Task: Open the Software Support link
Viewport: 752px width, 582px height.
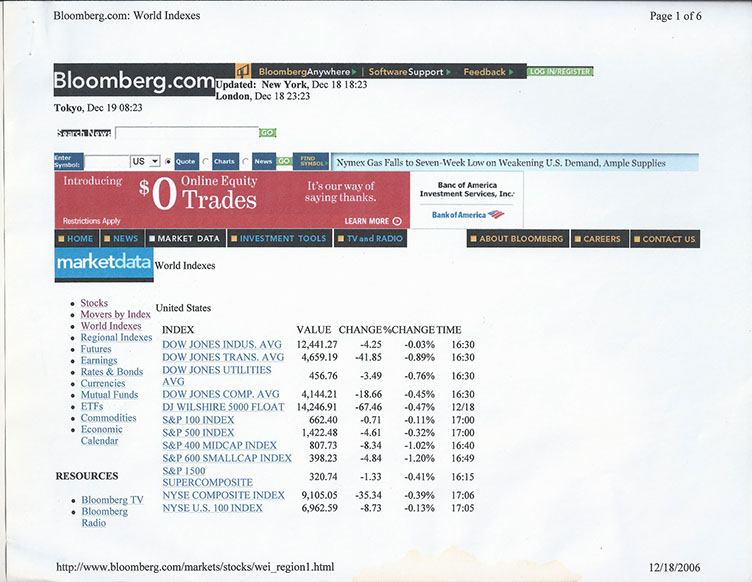Action: coord(409,72)
